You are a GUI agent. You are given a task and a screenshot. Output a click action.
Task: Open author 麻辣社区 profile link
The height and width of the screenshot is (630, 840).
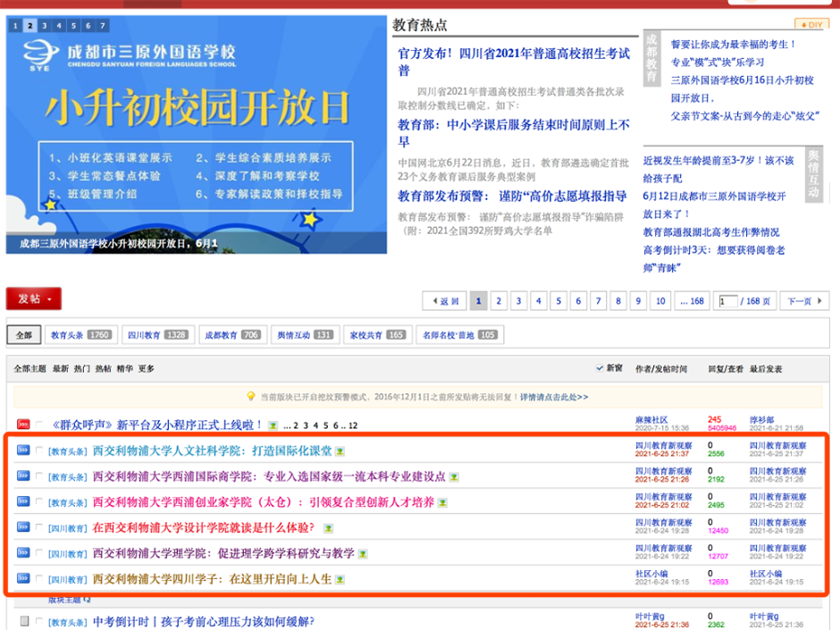click(x=651, y=420)
